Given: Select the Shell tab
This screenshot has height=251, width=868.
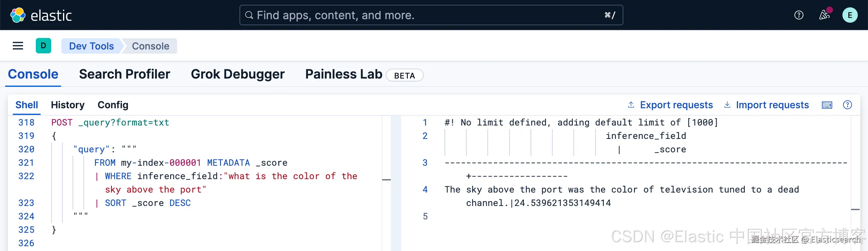Looking at the screenshot, I should coord(27,105).
